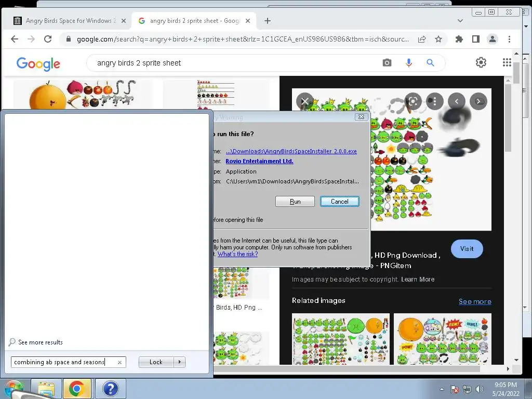Open a new Chrome tab
Viewport: 532px width, 399px height.
pyautogui.click(x=268, y=21)
